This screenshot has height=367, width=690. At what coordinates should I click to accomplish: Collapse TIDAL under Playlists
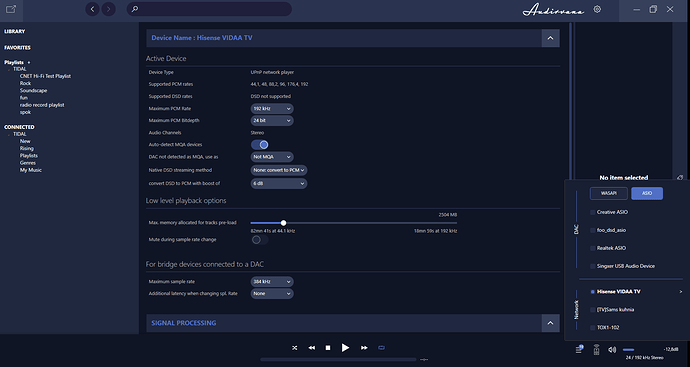click(9, 70)
